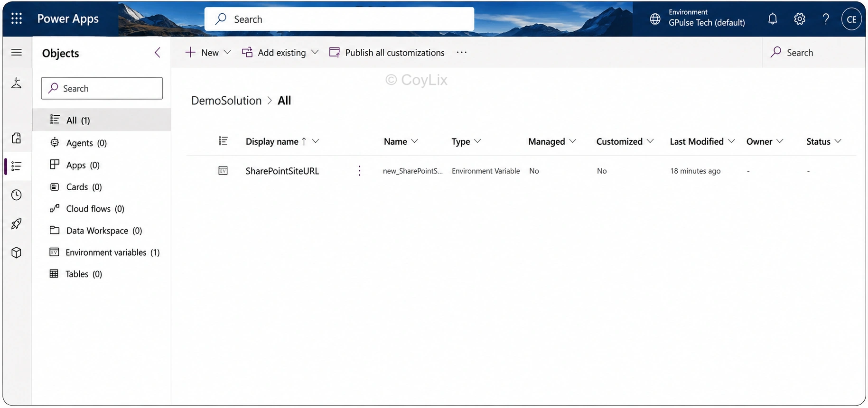Open the help question mark icon

tap(826, 19)
